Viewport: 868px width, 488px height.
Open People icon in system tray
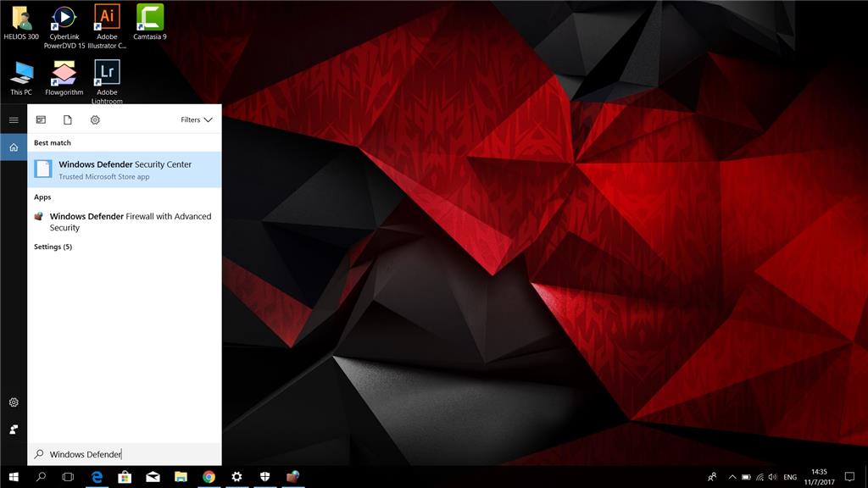(x=712, y=477)
